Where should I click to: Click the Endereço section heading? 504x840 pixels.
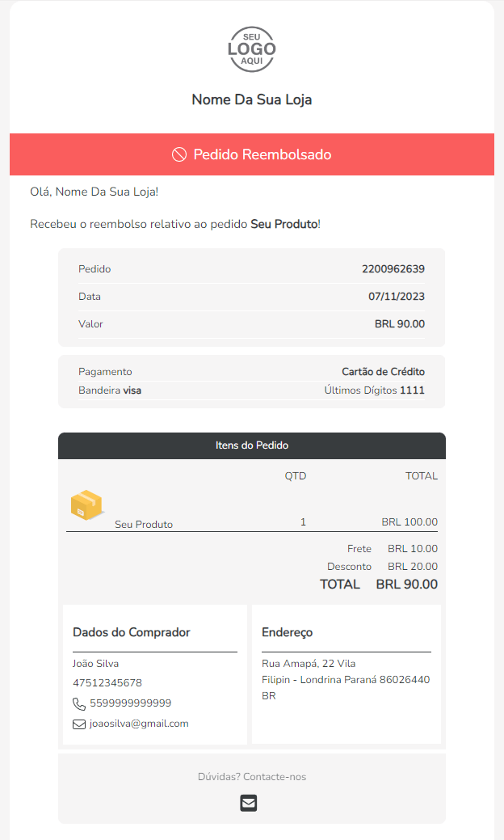click(287, 632)
